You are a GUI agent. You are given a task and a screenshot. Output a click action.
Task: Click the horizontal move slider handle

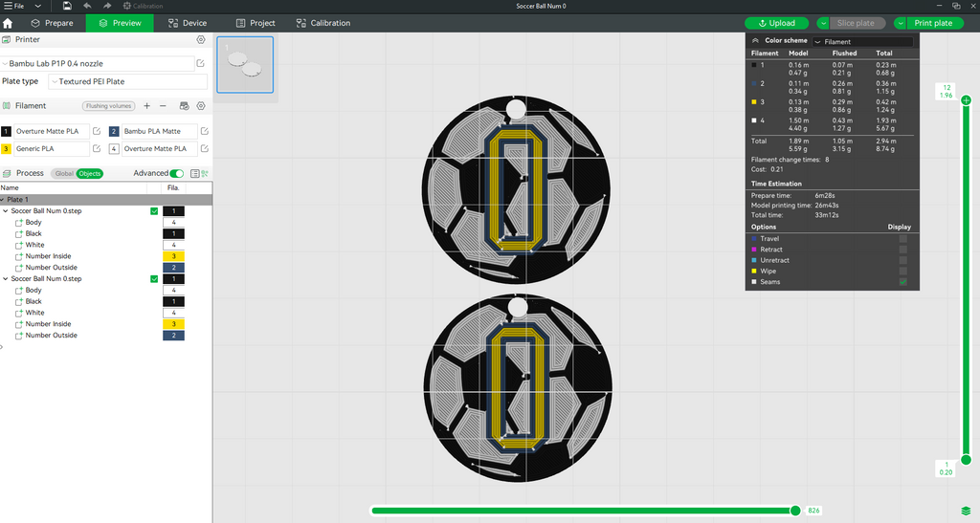795,511
